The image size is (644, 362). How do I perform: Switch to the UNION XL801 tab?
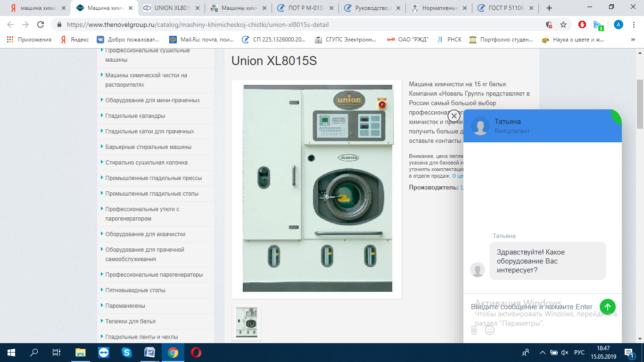tap(172, 8)
